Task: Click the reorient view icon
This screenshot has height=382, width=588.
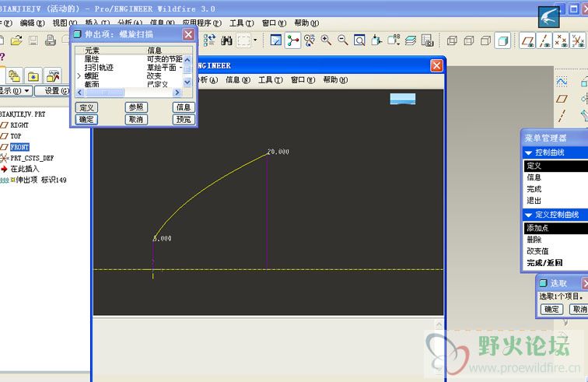Action: click(x=376, y=40)
